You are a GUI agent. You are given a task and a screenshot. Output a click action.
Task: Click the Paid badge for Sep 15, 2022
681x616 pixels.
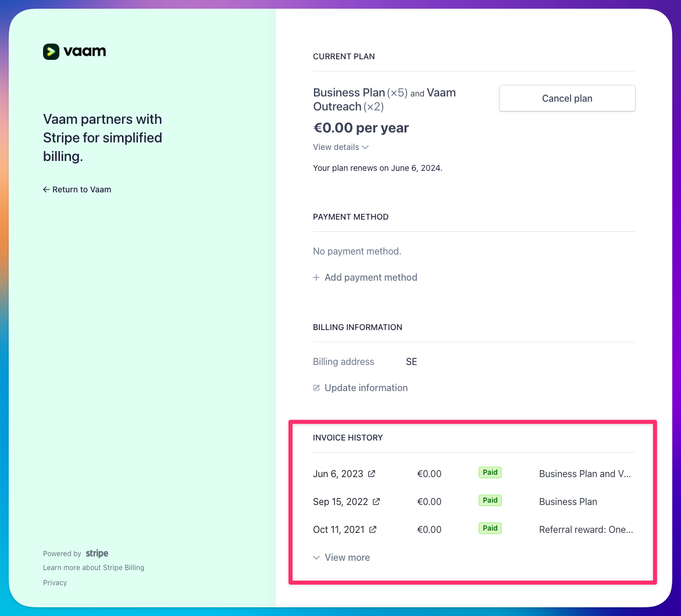(490, 500)
